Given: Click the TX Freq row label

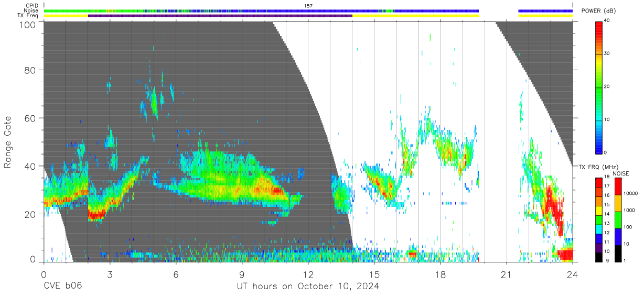Looking at the screenshot, I should [x=28, y=16].
